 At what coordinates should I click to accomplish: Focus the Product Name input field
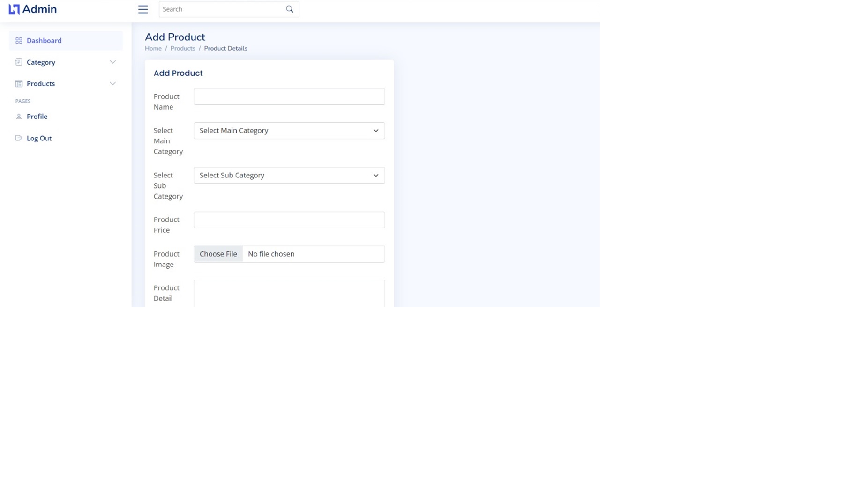point(289,96)
